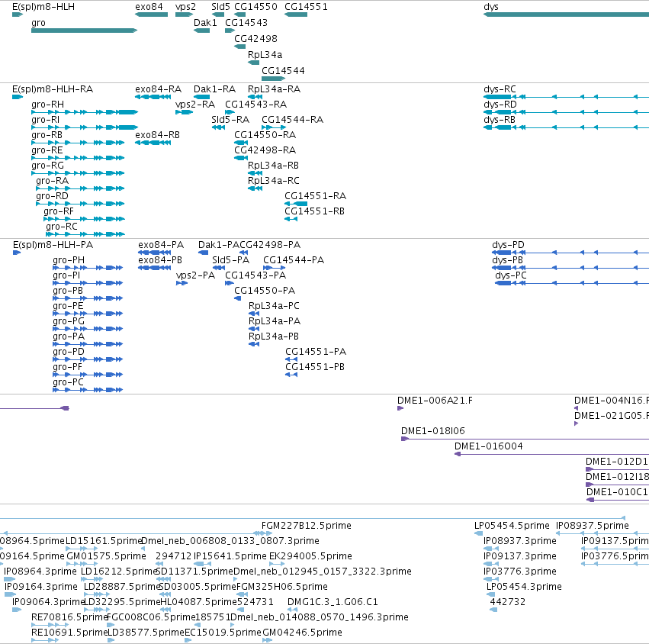Select the LP05454.5prime EST label

[512, 526]
